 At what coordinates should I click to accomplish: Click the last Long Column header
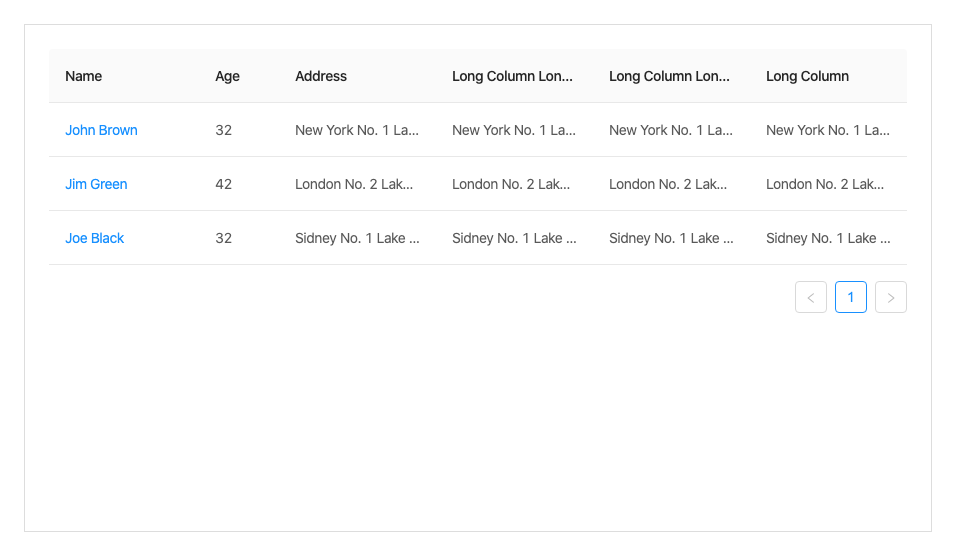pos(807,76)
